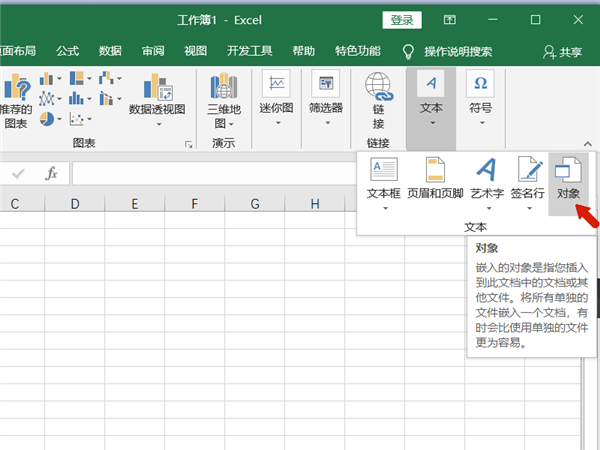
Task: Click the 登录 sign-in button
Action: pos(402,19)
